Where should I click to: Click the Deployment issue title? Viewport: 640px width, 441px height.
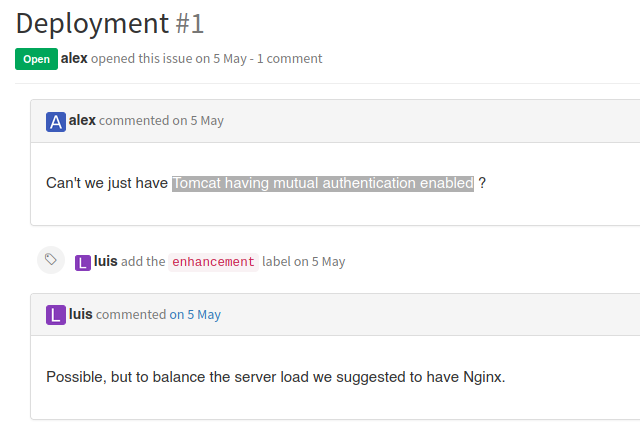(x=92, y=22)
